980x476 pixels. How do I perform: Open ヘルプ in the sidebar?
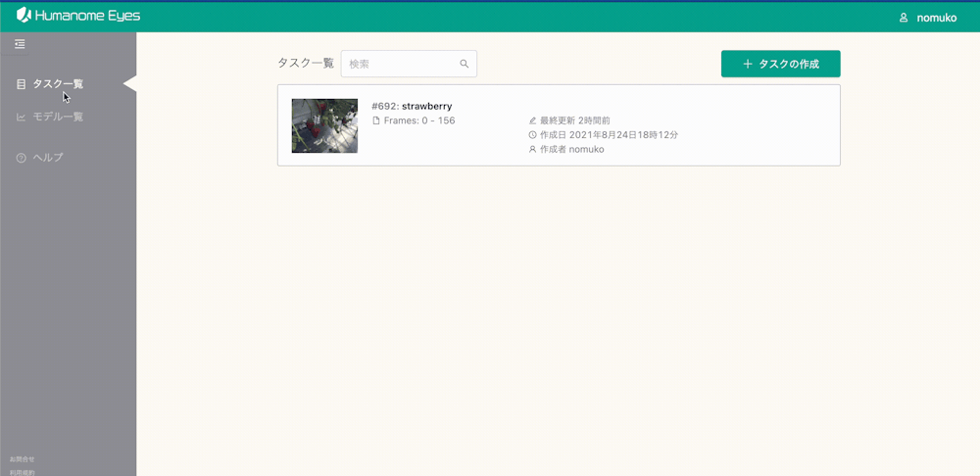pyautogui.click(x=48, y=158)
